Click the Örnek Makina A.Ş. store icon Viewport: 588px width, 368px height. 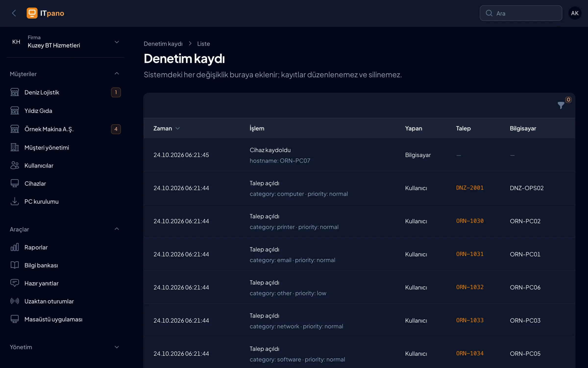tap(14, 129)
